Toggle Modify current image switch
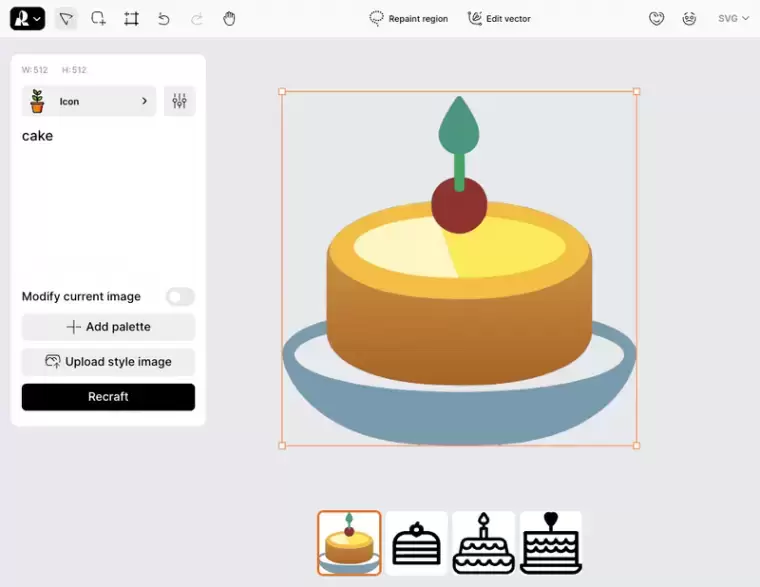This screenshot has height=587, width=760. tap(180, 296)
